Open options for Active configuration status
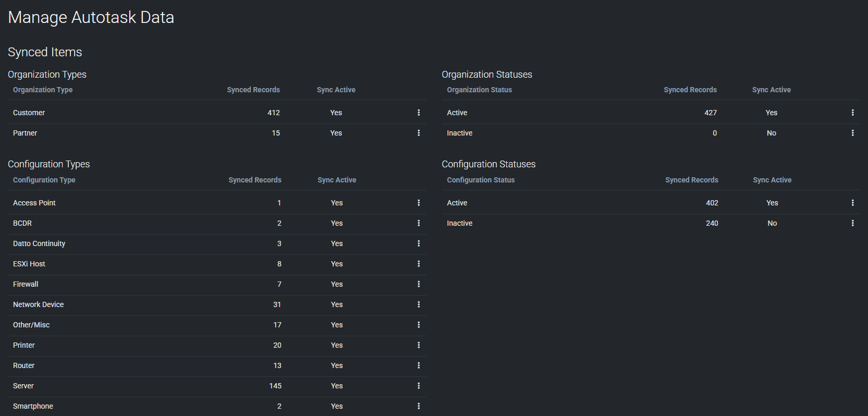The image size is (868, 416). pos(852,203)
